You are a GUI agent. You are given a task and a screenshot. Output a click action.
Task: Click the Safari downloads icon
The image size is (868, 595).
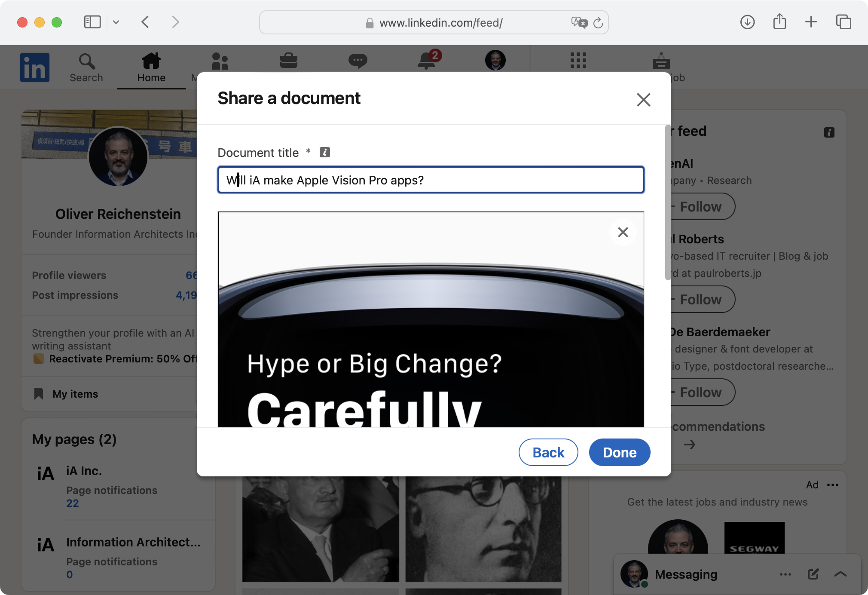[747, 22]
